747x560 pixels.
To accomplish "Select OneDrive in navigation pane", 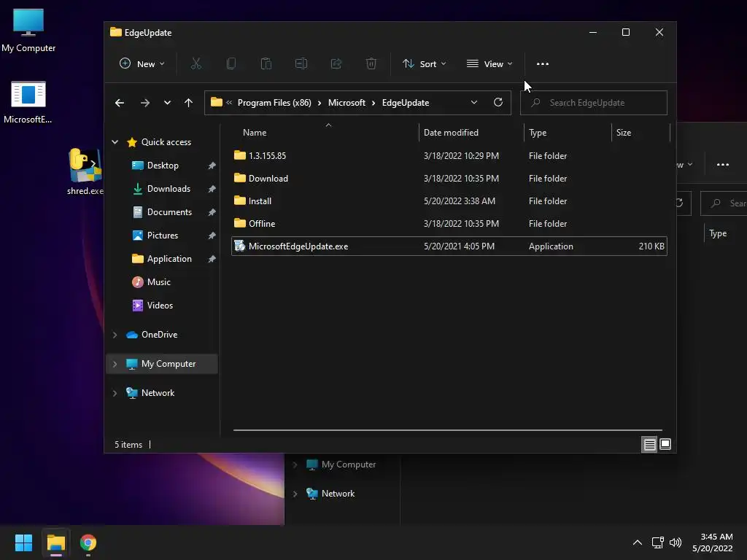I will (x=159, y=335).
